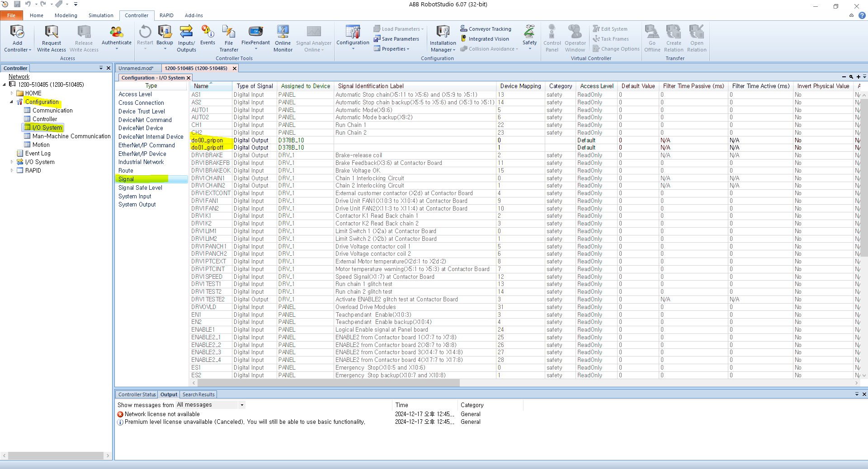Open the File menu
The image size is (868, 469).
[x=11, y=15]
